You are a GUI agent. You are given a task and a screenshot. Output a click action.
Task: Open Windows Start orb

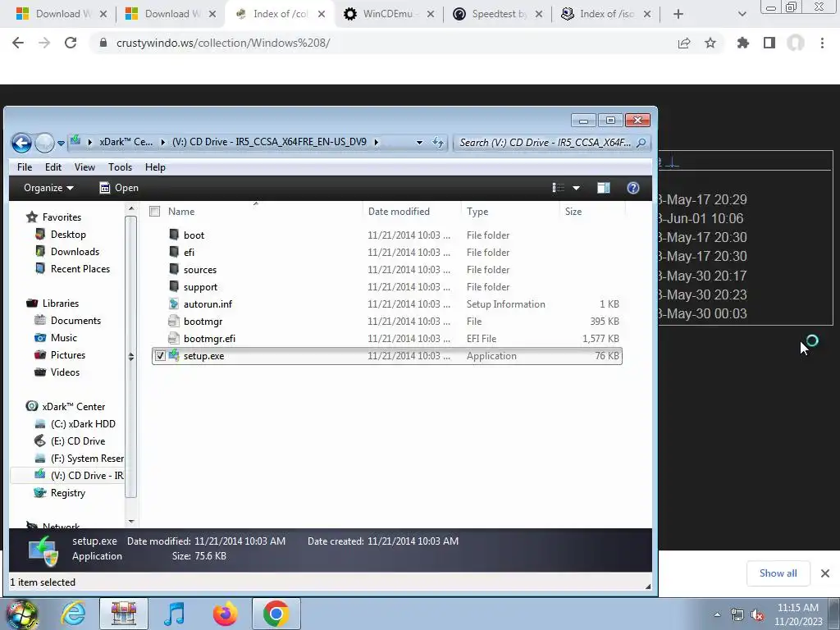coord(22,614)
